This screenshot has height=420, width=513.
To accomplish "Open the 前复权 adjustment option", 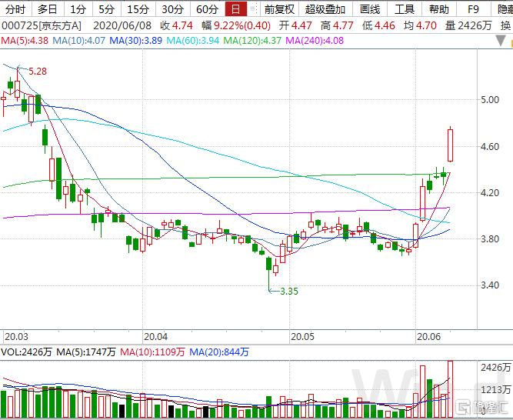I will click(x=280, y=8).
